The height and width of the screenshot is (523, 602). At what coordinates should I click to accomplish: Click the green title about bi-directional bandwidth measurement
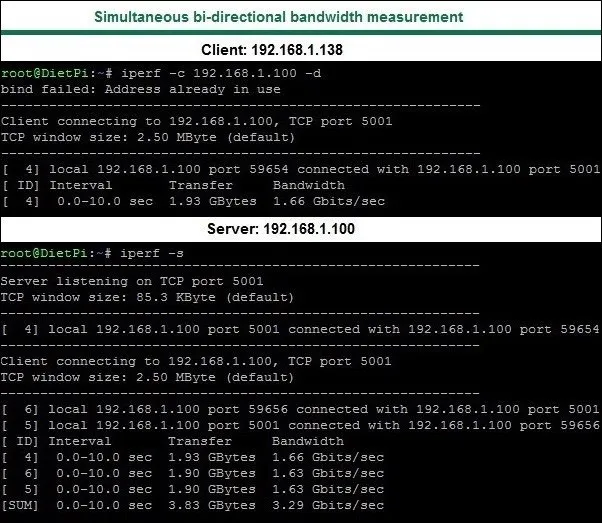click(277, 18)
